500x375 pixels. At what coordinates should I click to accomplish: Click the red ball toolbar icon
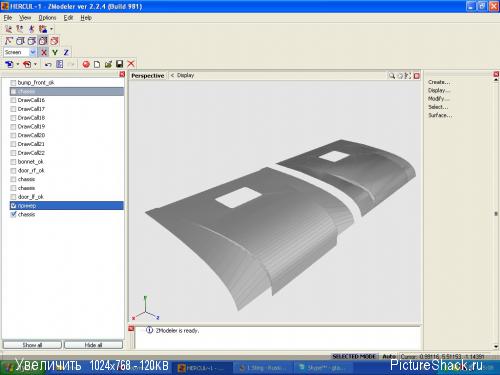point(86,64)
